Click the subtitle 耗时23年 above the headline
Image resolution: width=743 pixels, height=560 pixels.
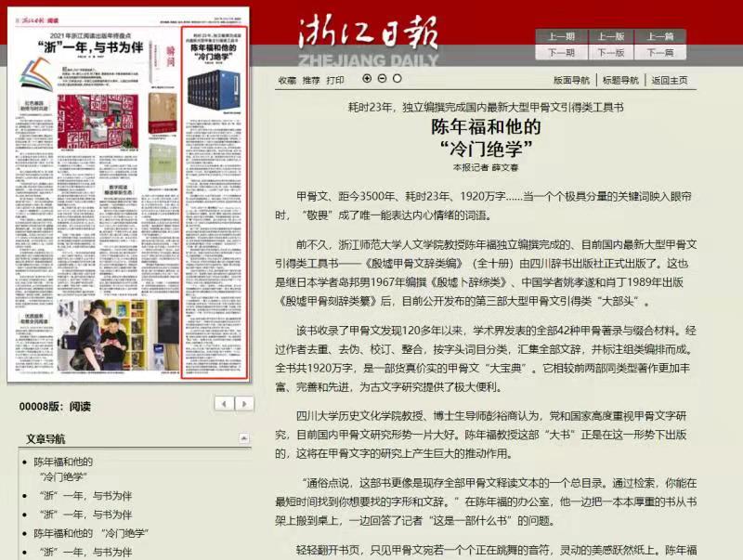tap(486, 108)
